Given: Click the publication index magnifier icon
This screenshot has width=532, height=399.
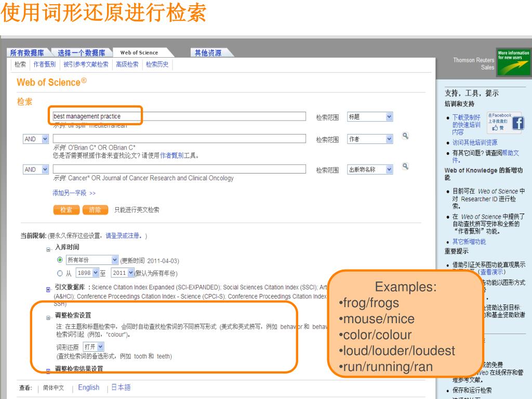Looking at the screenshot, I should click(x=405, y=166).
